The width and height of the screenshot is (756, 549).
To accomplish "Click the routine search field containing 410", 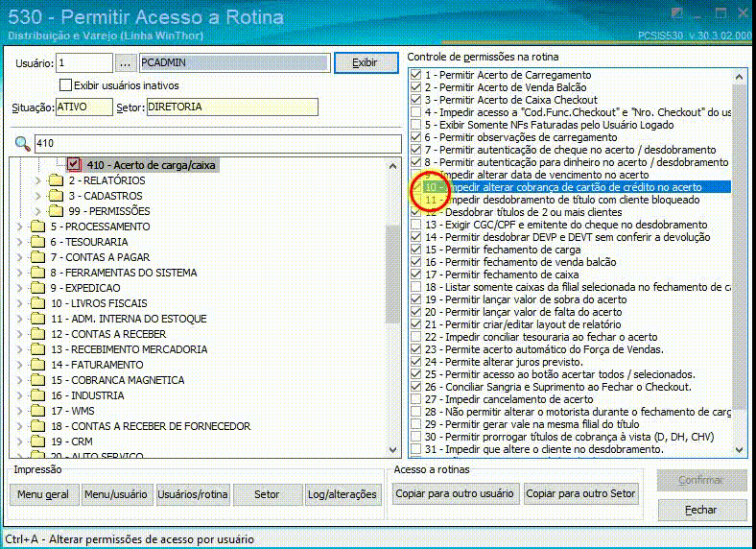I will pyautogui.click(x=218, y=143).
